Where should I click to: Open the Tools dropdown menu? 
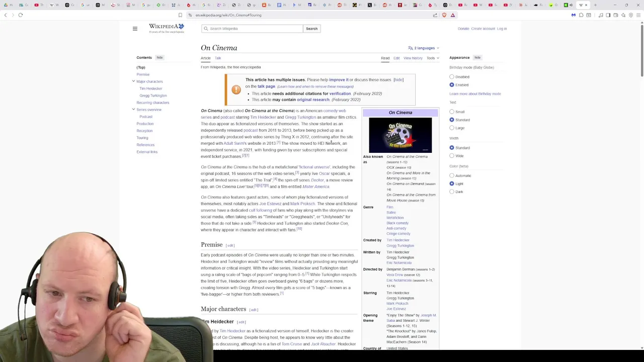433,58
